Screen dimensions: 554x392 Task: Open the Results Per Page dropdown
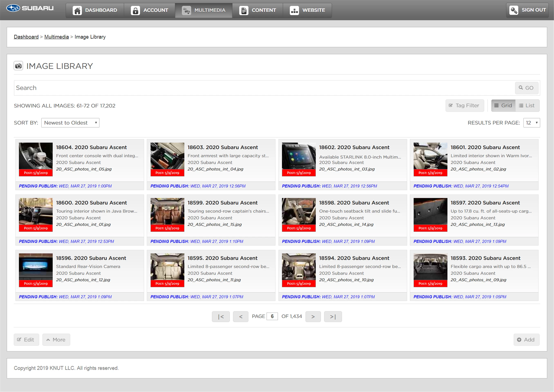click(x=531, y=123)
